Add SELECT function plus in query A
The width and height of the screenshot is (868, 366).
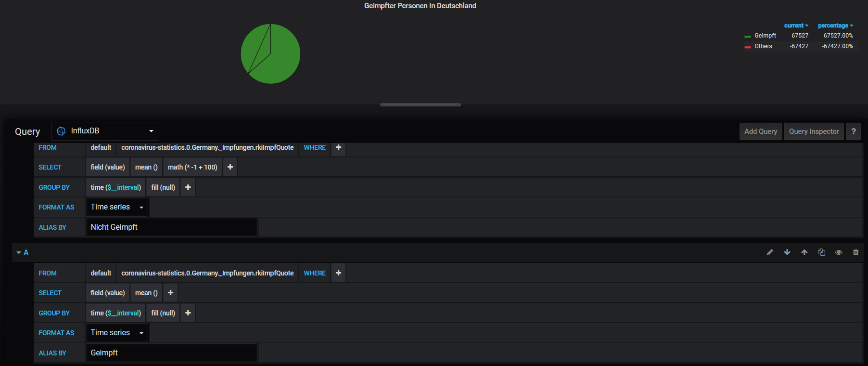point(170,293)
